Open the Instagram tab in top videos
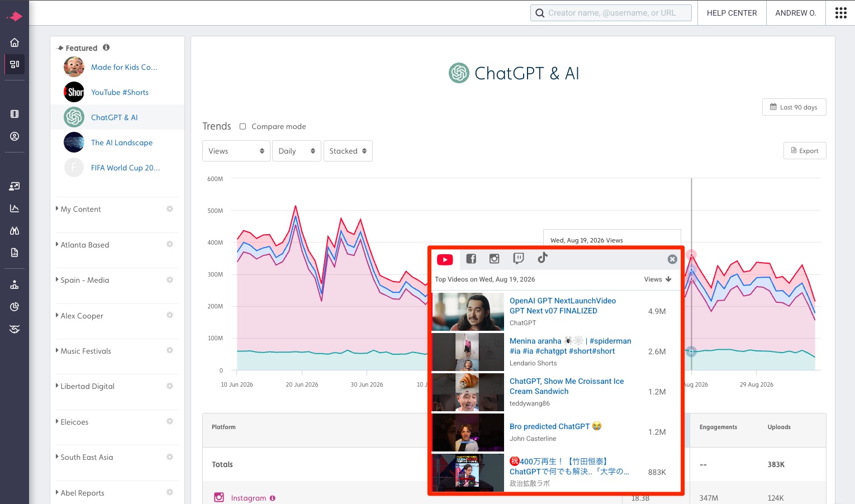 494,259
